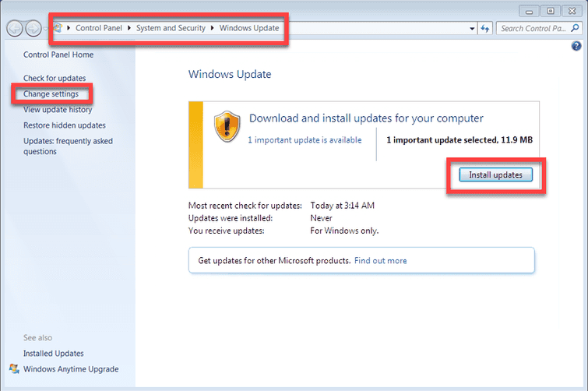
Task: Click the Never value for installed updates
Action: (321, 218)
